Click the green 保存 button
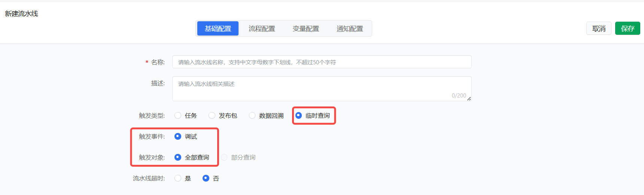 pyautogui.click(x=628, y=28)
